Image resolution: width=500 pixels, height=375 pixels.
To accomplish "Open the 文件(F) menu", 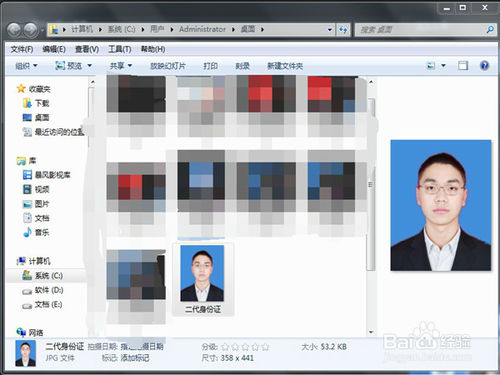I will (x=22, y=49).
